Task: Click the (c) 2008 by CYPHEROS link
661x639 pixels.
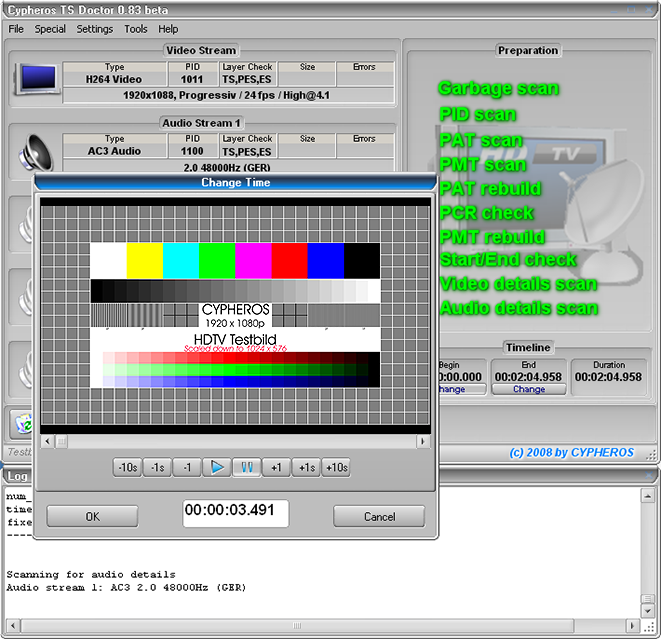Action: click(x=571, y=452)
